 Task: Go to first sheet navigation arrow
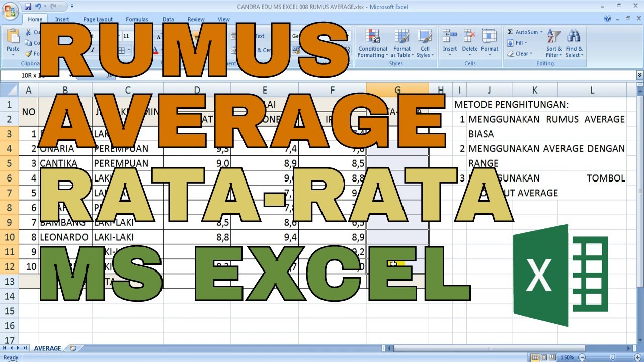[x=5, y=348]
